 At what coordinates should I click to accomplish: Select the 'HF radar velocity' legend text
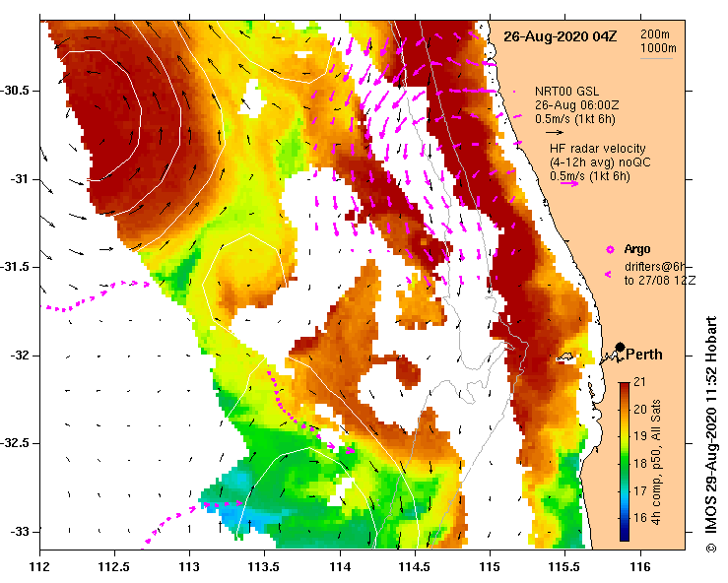[598, 149]
